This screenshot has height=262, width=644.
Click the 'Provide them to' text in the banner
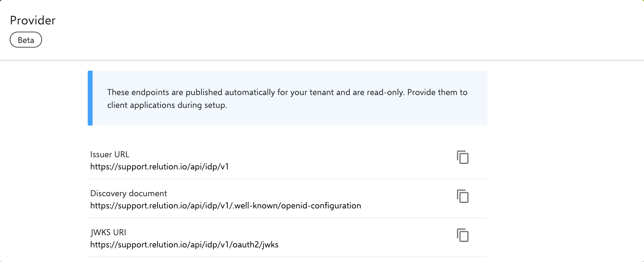pyautogui.click(x=437, y=92)
